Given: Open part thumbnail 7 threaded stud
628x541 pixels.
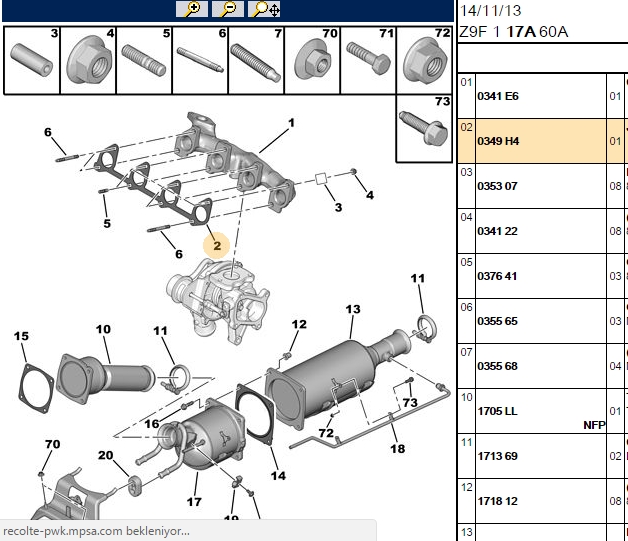Looking at the screenshot, I should (256, 60).
